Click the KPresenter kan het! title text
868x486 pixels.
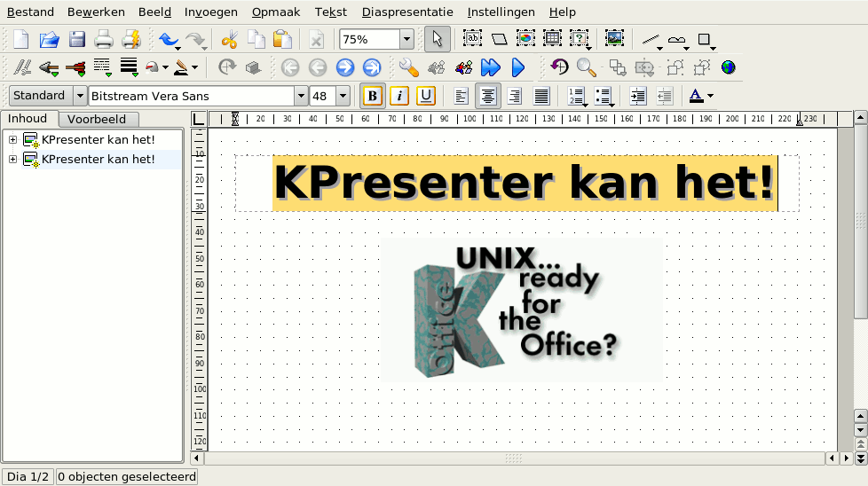click(x=524, y=183)
